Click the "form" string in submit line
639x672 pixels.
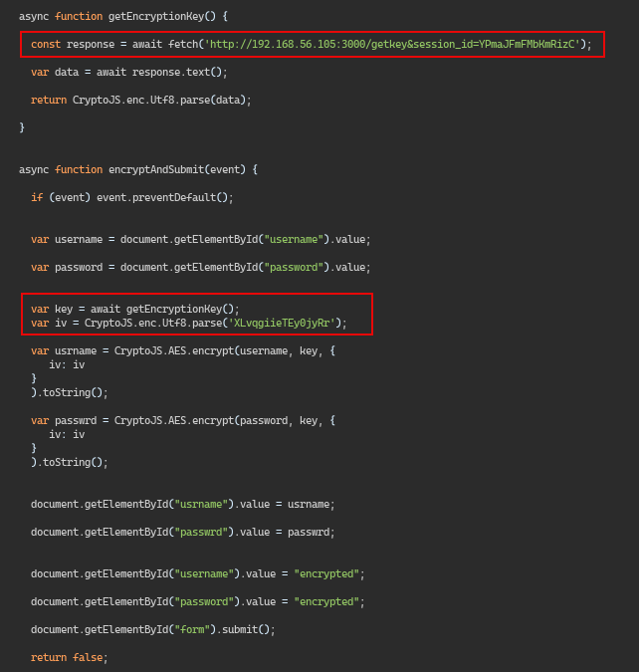coord(192,629)
